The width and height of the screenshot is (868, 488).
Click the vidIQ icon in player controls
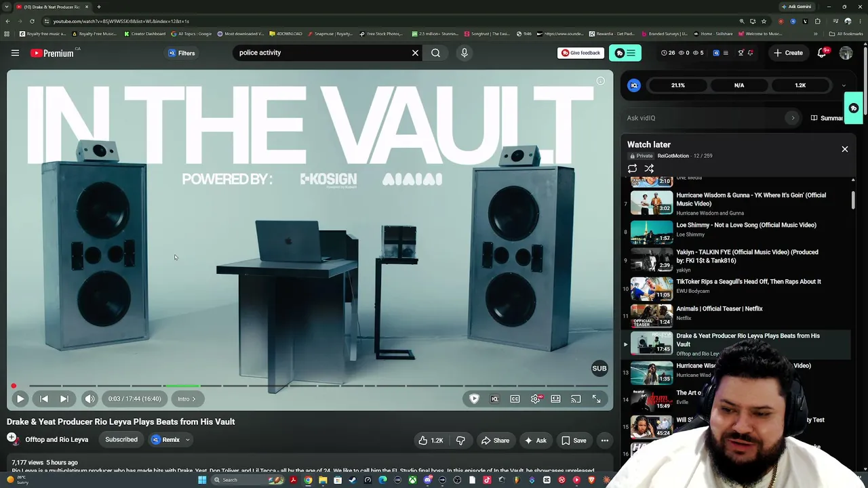494,399
